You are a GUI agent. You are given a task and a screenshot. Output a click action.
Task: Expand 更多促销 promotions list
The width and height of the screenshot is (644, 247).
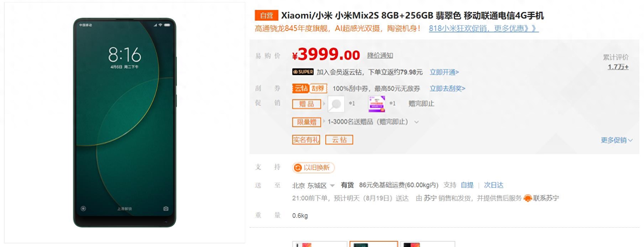click(617, 140)
